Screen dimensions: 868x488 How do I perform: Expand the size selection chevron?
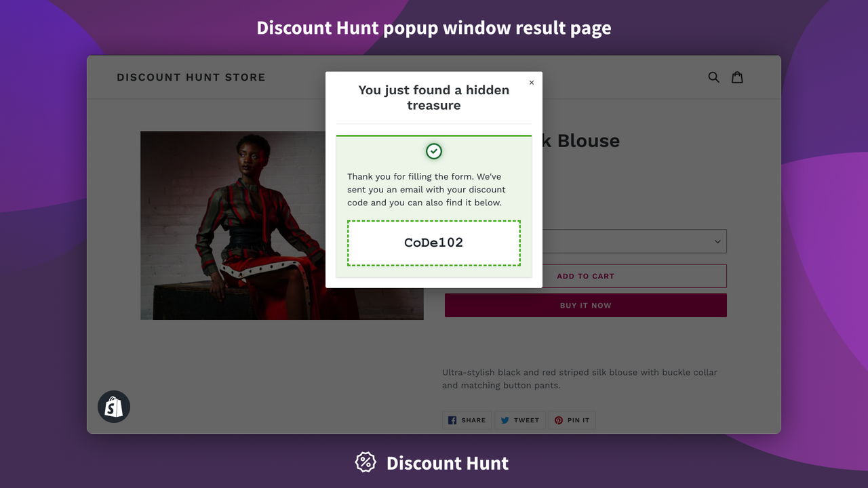point(717,241)
